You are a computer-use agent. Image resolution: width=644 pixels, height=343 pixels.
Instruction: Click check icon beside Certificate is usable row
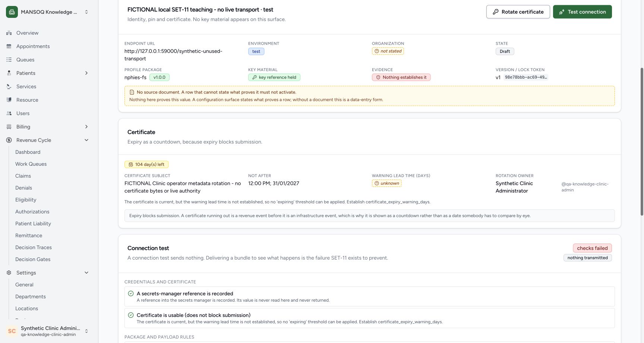pos(131,315)
